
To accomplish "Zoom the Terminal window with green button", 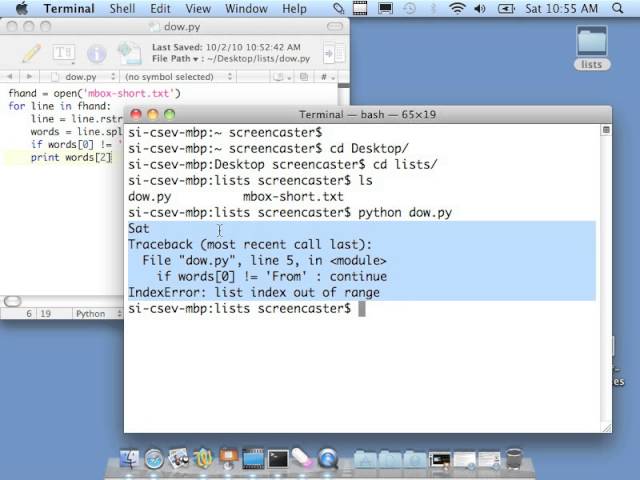I will coord(170,115).
